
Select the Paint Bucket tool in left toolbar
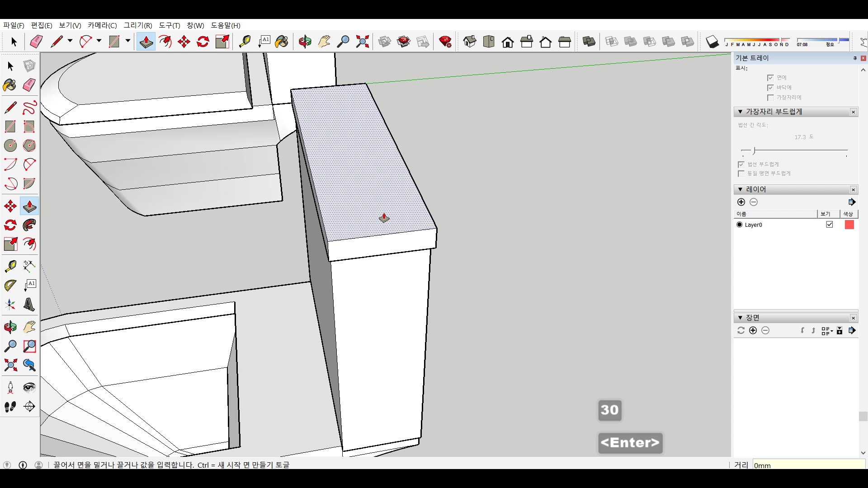[x=10, y=85]
